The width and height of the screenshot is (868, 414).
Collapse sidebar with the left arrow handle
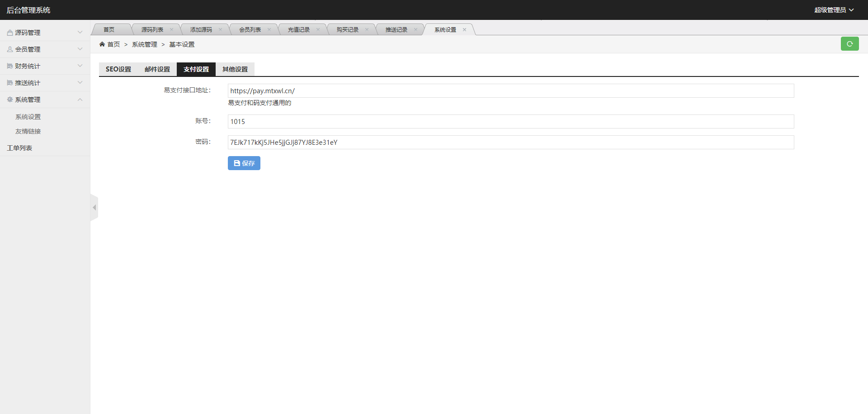[x=94, y=208]
